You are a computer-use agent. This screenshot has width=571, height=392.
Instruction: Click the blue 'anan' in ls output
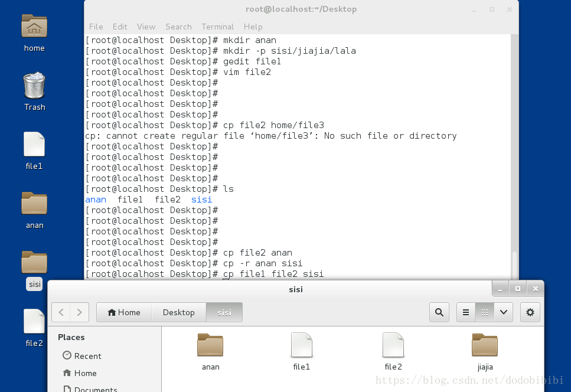[x=96, y=200]
